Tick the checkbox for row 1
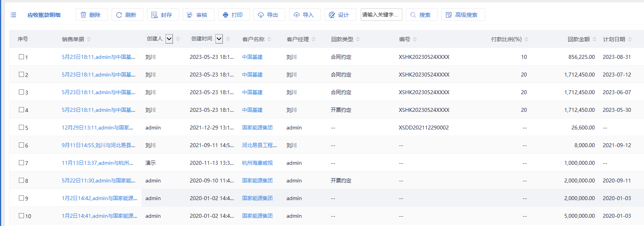The image size is (644, 226). [22, 56]
